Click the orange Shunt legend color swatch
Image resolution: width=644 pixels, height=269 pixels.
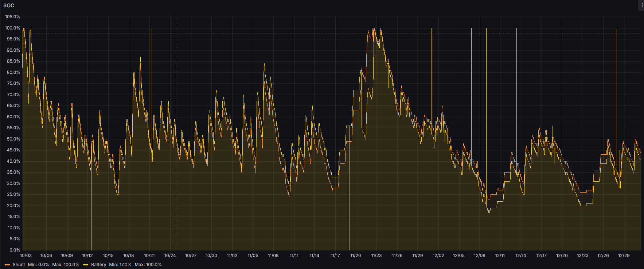point(7,265)
